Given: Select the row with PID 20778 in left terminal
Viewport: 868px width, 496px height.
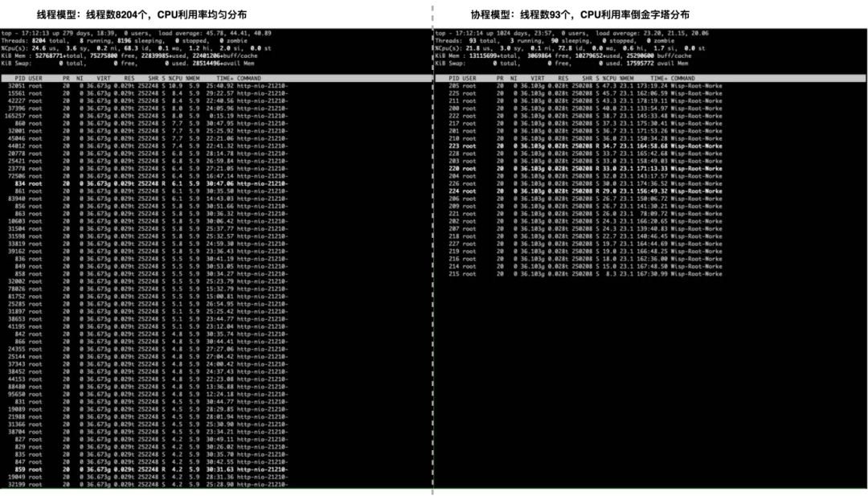Looking at the screenshot, I should (x=149, y=154).
